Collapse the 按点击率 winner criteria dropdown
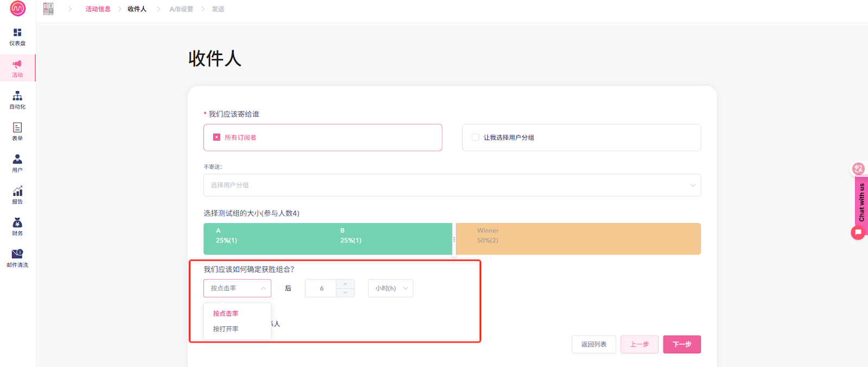The width and height of the screenshot is (868, 367). click(x=237, y=288)
